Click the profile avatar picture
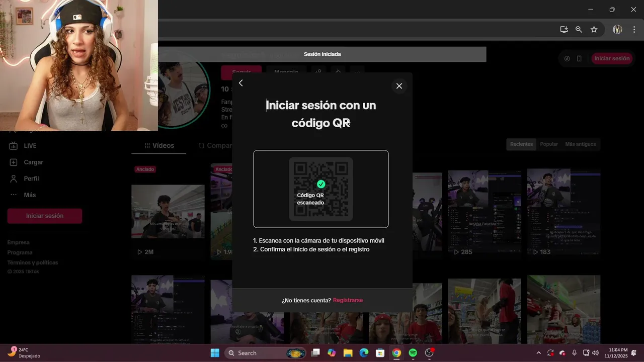This screenshot has height=362, width=644. click(x=184, y=96)
